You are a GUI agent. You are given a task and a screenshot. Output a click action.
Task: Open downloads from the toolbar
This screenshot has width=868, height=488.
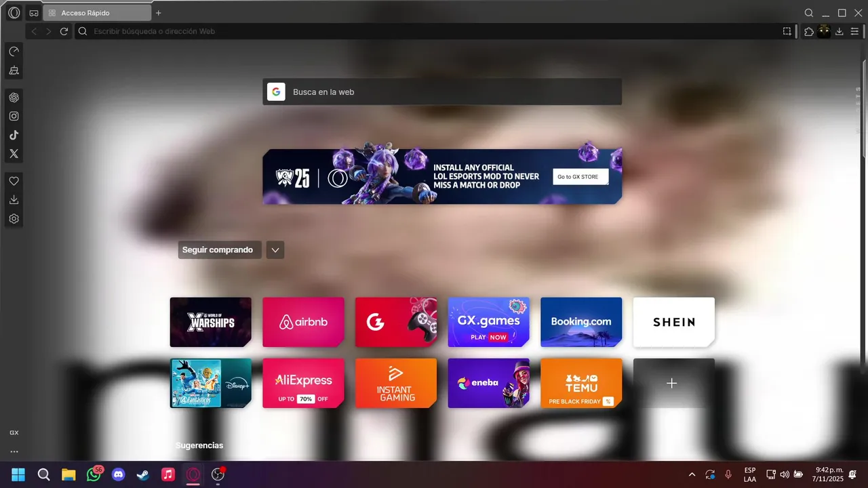coord(840,31)
